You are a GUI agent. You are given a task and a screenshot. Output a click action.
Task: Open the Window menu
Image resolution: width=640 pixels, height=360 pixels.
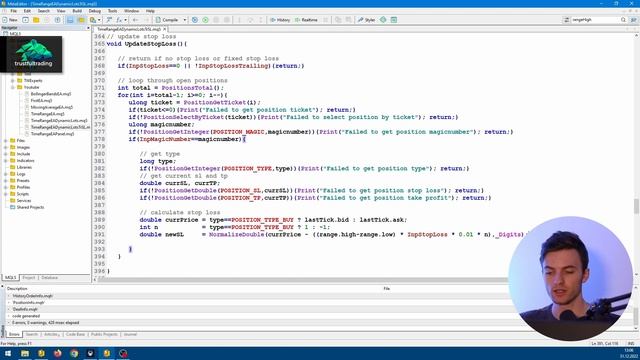[x=131, y=11]
